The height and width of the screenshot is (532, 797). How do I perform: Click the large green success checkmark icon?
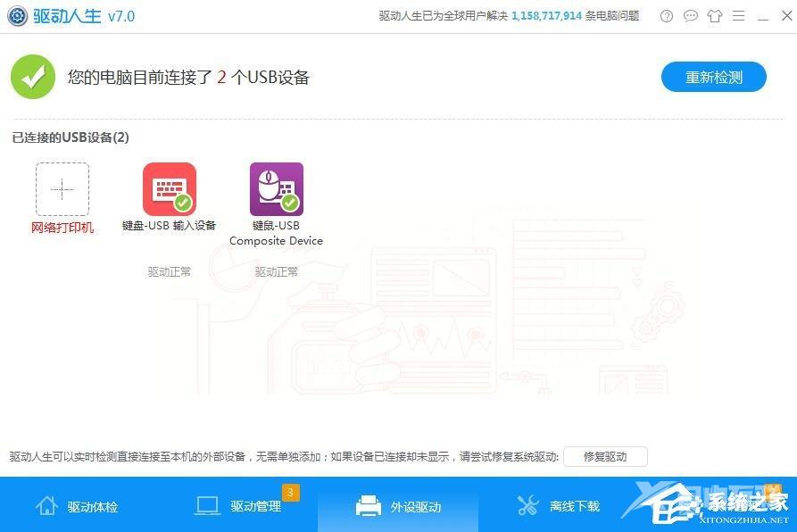click(33, 76)
